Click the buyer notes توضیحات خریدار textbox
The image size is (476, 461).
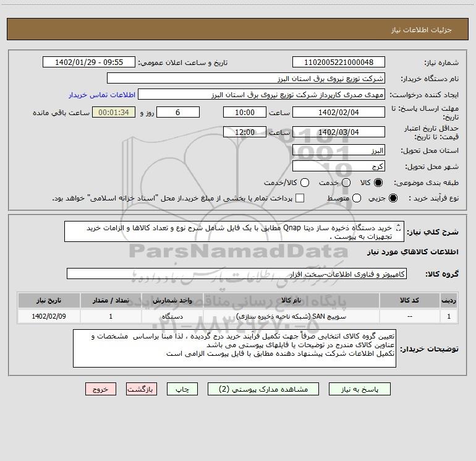(234, 348)
